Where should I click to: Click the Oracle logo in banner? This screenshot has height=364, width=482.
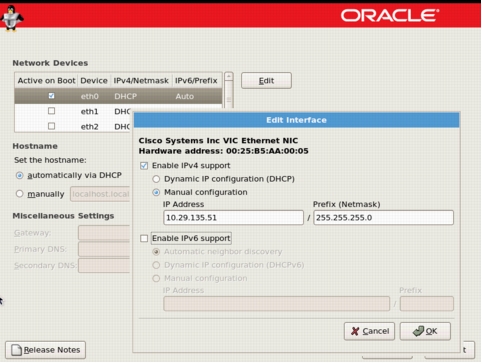tap(390, 16)
